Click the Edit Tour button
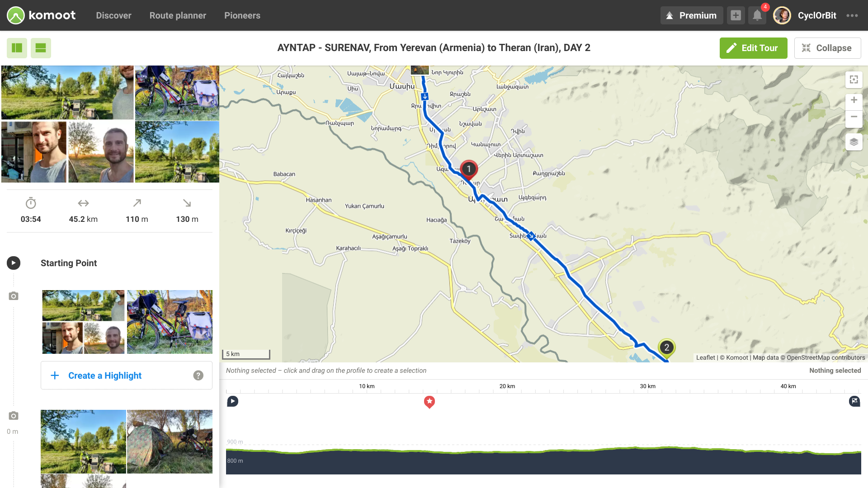Screen dimensions: 868x488 (x=753, y=48)
